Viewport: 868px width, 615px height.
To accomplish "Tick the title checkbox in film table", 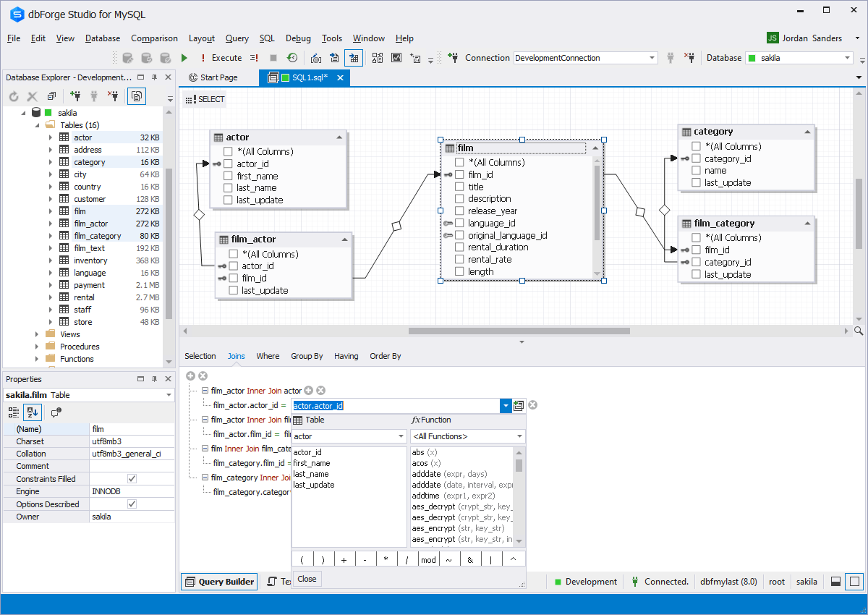I will [x=459, y=187].
